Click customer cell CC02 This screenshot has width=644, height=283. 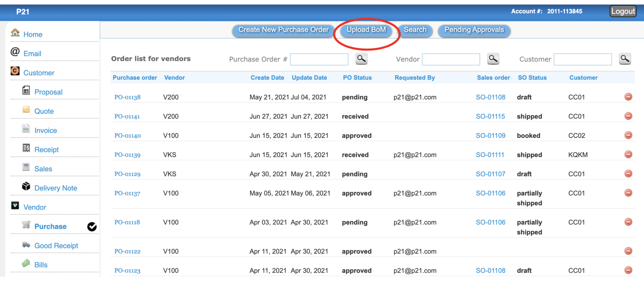pos(577,135)
